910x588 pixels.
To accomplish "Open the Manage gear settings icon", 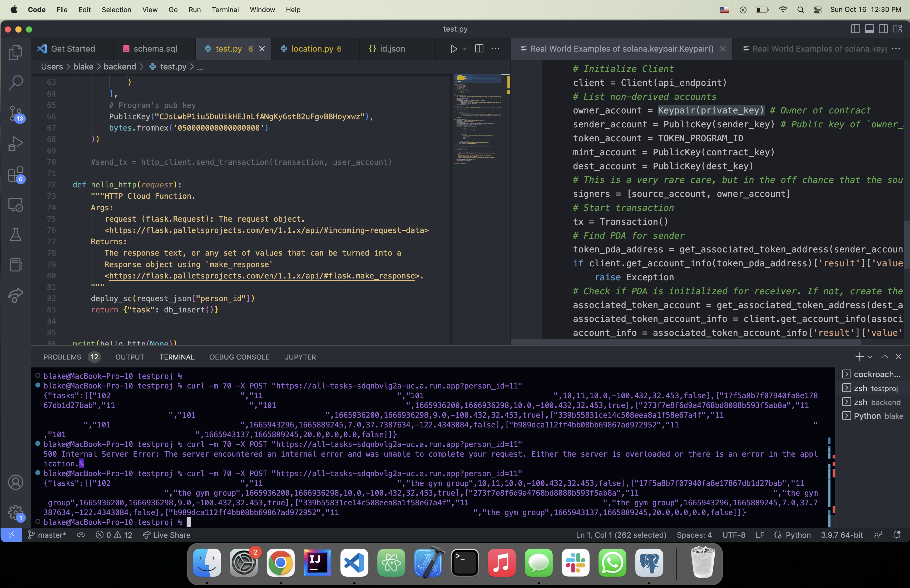I will pos(16,512).
